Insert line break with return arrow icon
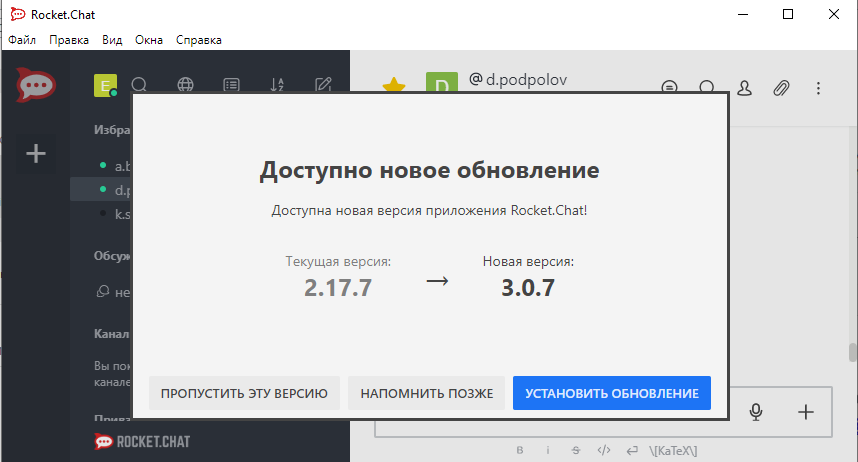This screenshot has width=858, height=462. [632, 450]
